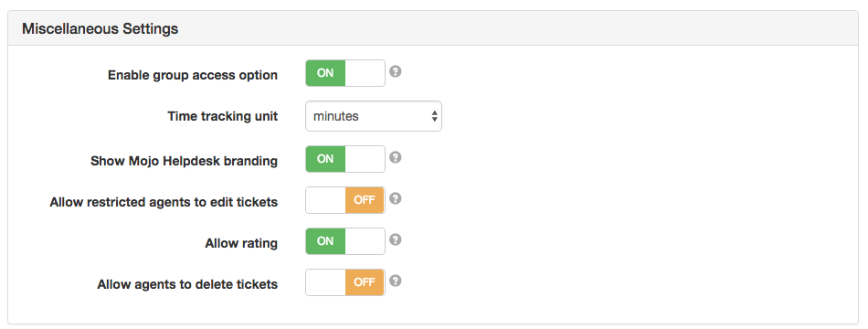Image resolution: width=868 pixels, height=329 pixels.
Task: Disable the Show Mojo Helpdesk branding toggle
Action: click(344, 159)
